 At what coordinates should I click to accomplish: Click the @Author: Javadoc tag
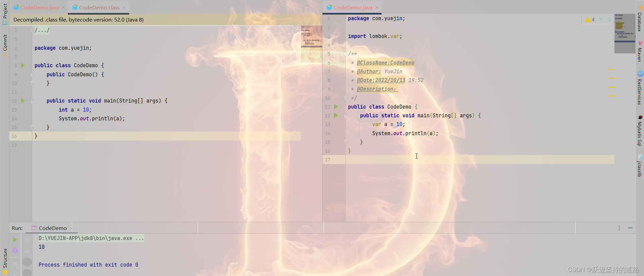point(369,71)
